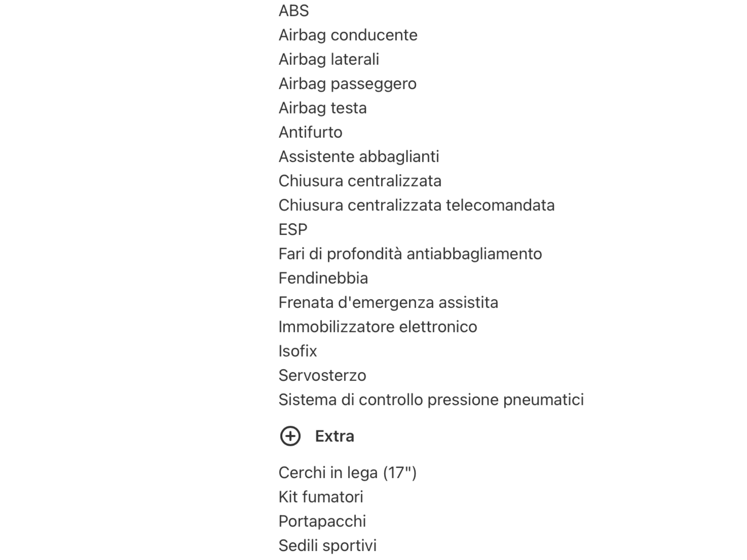Select Immobilizzatore elettronico item
Image resolution: width=747 pixels, height=560 pixels.
tap(378, 327)
